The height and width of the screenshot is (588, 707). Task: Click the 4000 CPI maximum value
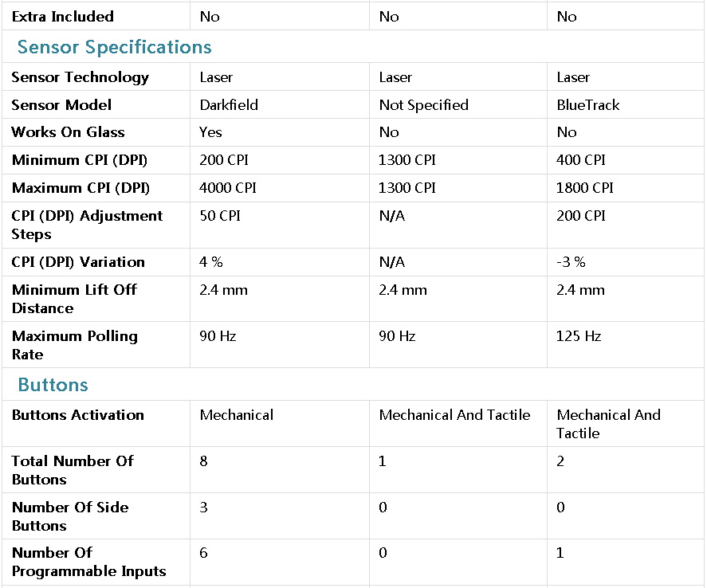pyautogui.click(x=228, y=188)
